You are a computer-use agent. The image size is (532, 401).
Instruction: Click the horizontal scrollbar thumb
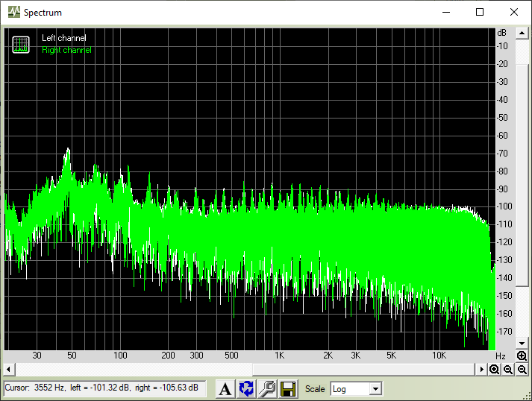coord(134,370)
